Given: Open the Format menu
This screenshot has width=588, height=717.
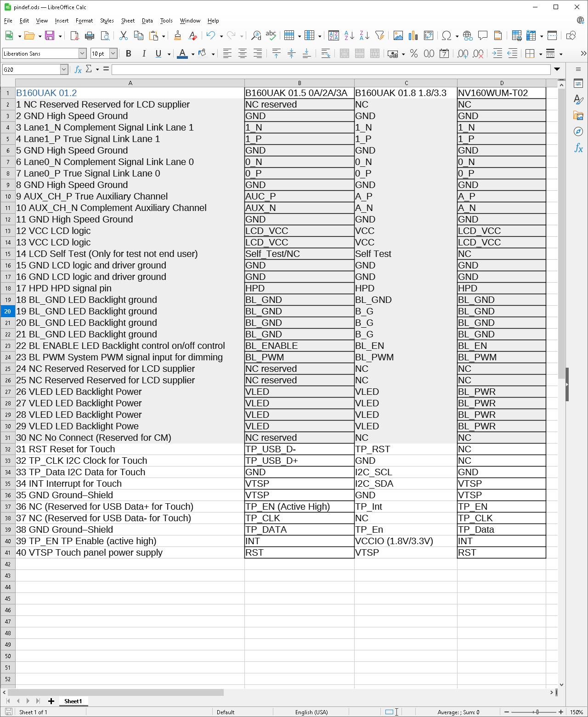Looking at the screenshot, I should pyautogui.click(x=85, y=21).
